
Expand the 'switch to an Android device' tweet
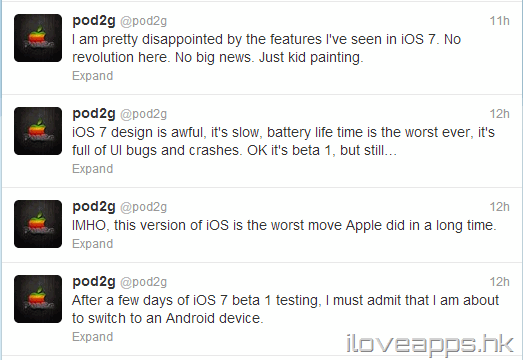tap(93, 337)
